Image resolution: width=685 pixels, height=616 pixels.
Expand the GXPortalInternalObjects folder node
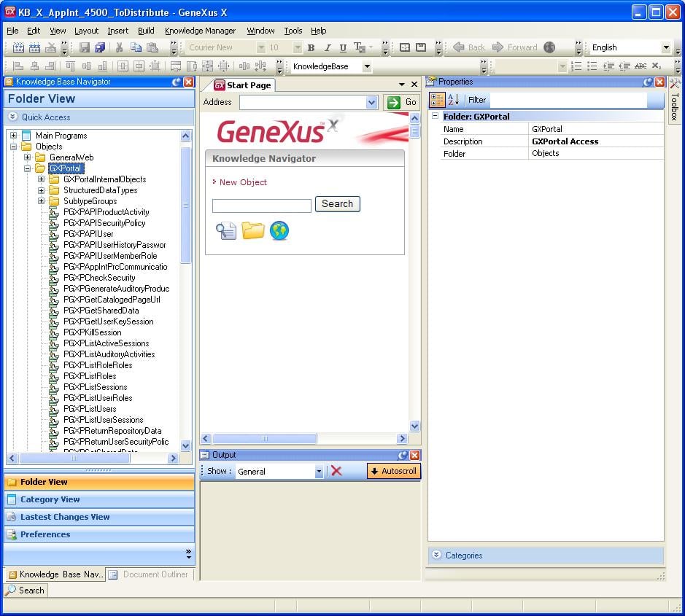[x=42, y=179]
